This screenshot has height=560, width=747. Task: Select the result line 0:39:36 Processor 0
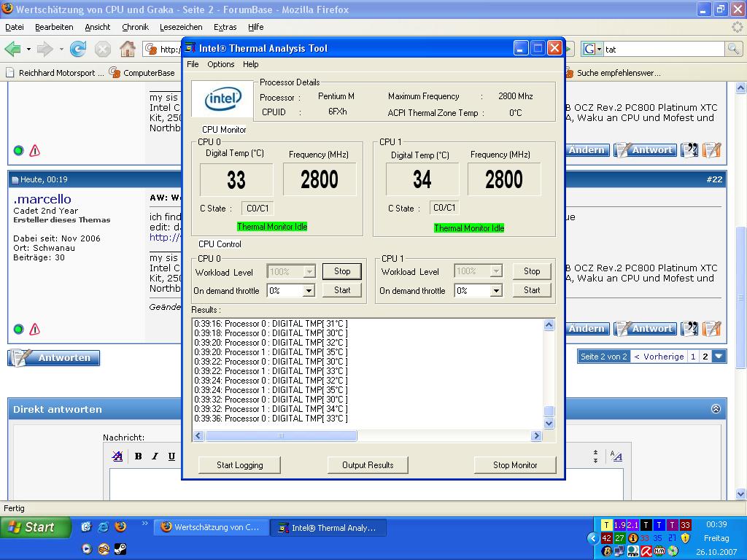coord(271,419)
